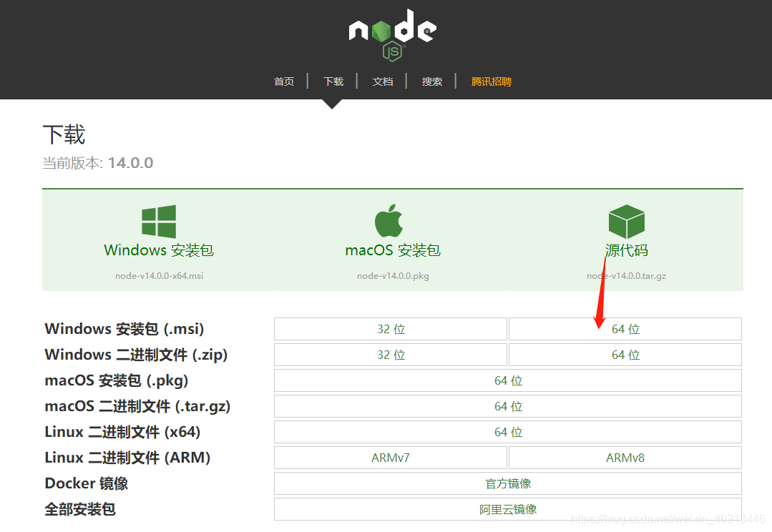Screen dimensions: 772x532
Task: Open the 下载 navigation item
Action: tap(333, 82)
